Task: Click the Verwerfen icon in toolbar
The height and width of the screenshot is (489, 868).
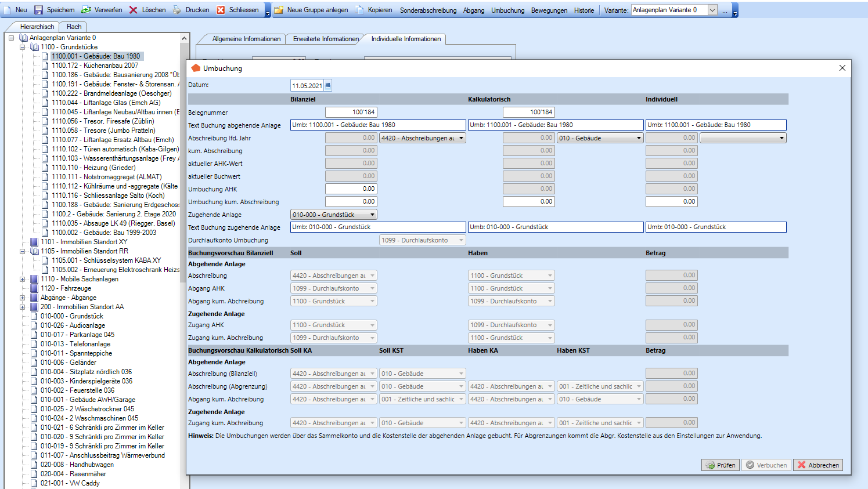Action: [x=86, y=10]
